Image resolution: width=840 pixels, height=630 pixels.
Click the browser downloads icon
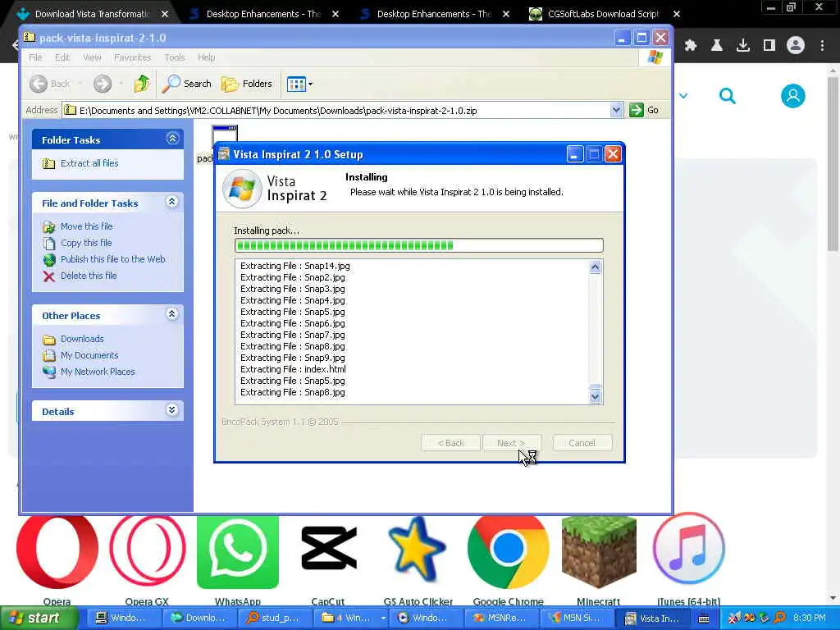(743, 46)
